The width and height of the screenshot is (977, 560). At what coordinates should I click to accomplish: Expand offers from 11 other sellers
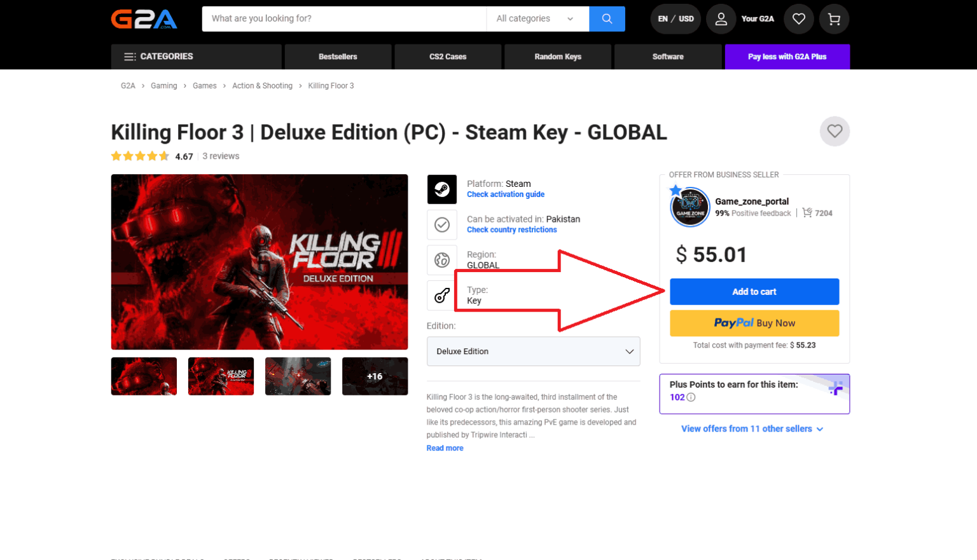(752, 428)
